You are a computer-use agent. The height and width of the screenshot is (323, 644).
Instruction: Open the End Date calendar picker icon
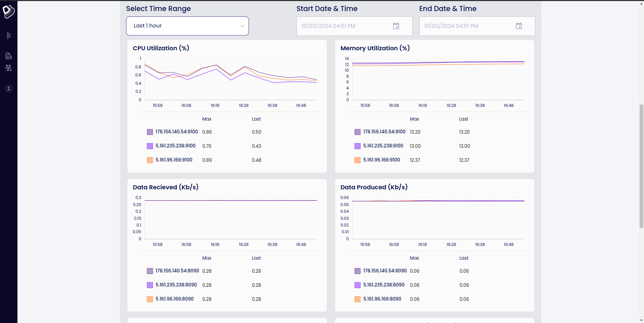coord(519,26)
